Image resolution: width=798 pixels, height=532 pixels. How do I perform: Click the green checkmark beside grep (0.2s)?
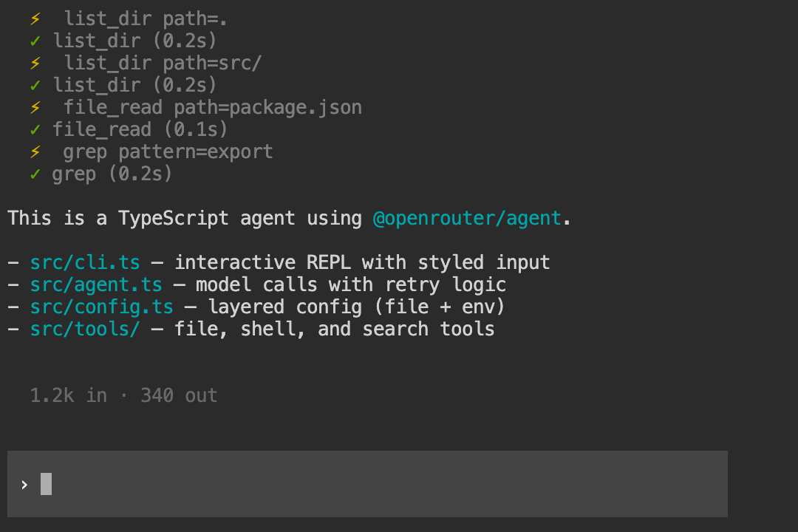coord(35,174)
